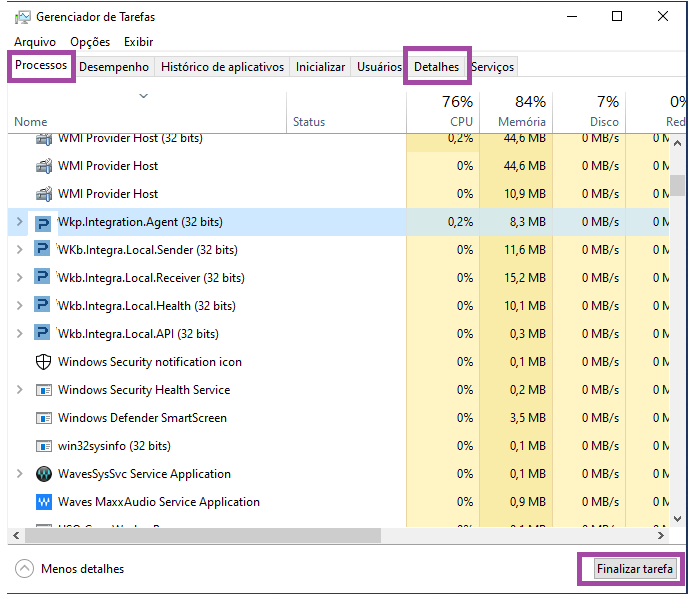
Task: Click the sort chevron above Nome column
Action: point(143,96)
